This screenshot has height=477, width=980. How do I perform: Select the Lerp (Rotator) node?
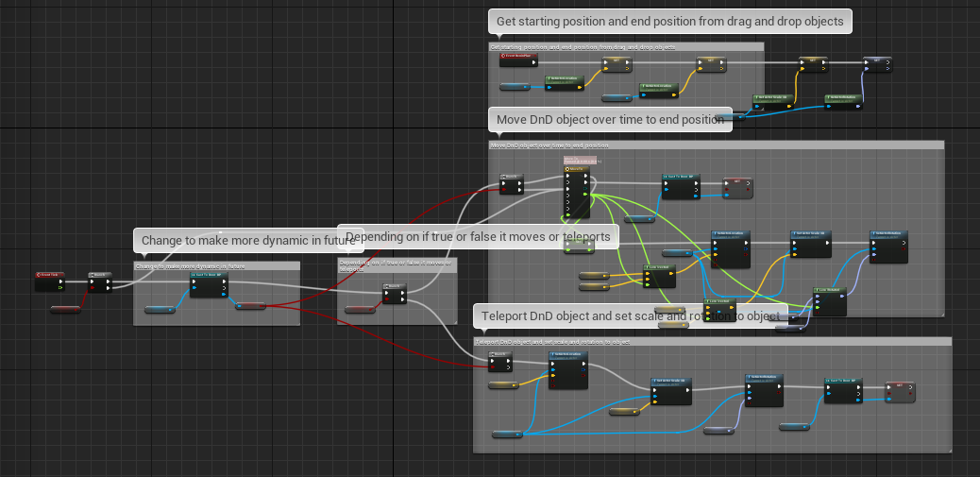[829, 301]
